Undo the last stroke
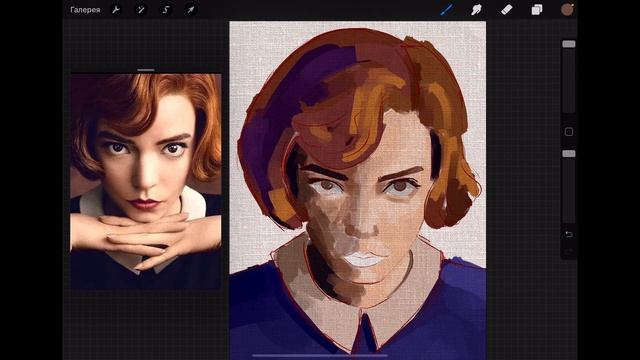This screenshot has height=360, width=640. [569, 234]
